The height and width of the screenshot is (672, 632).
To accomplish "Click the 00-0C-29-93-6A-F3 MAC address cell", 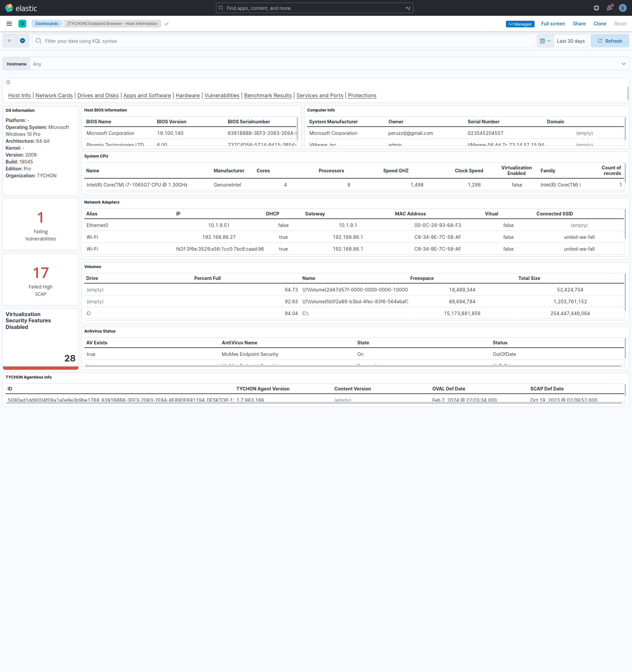I will click(x=438, y=225).
